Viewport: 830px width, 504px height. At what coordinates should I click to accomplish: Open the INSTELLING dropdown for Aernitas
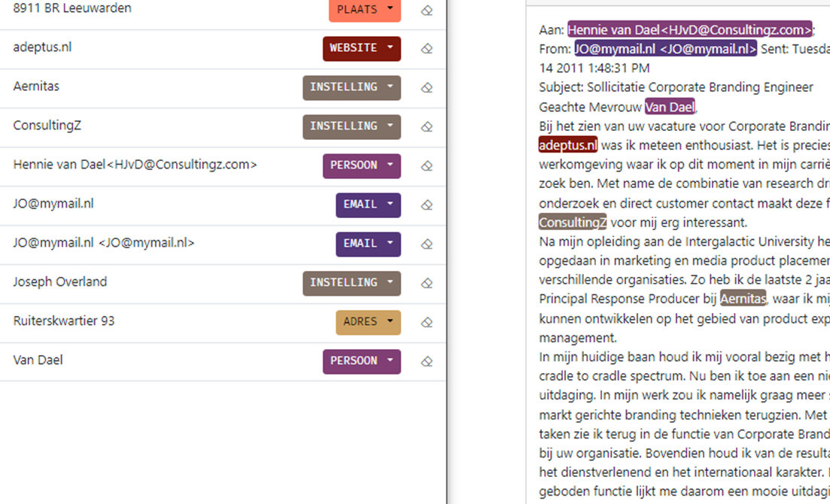[x=351, y=88]
